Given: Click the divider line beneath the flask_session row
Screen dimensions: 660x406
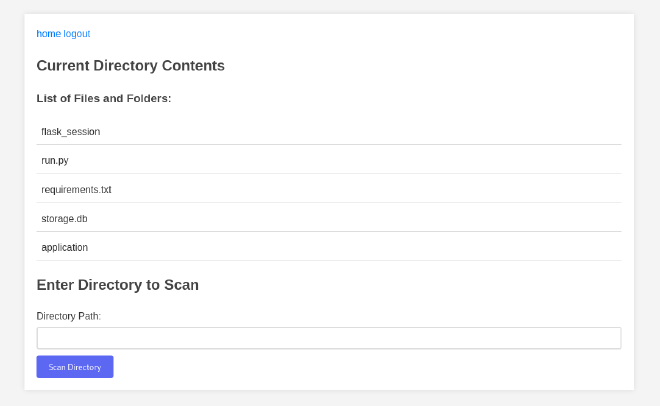Looking at the screenshot, I should click(329, 144).
